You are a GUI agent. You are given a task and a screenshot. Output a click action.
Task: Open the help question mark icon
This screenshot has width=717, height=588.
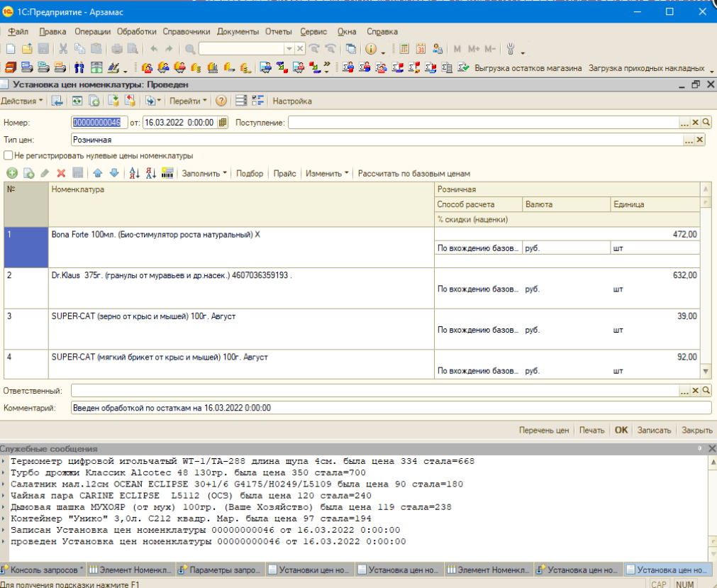tap(221, 101)
